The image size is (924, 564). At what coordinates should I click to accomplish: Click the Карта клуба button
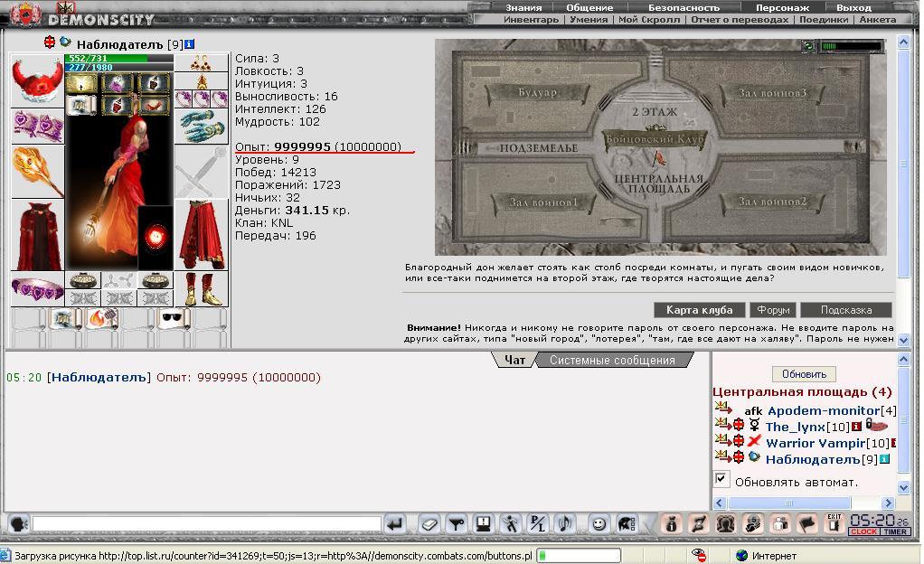coord(699,310)
